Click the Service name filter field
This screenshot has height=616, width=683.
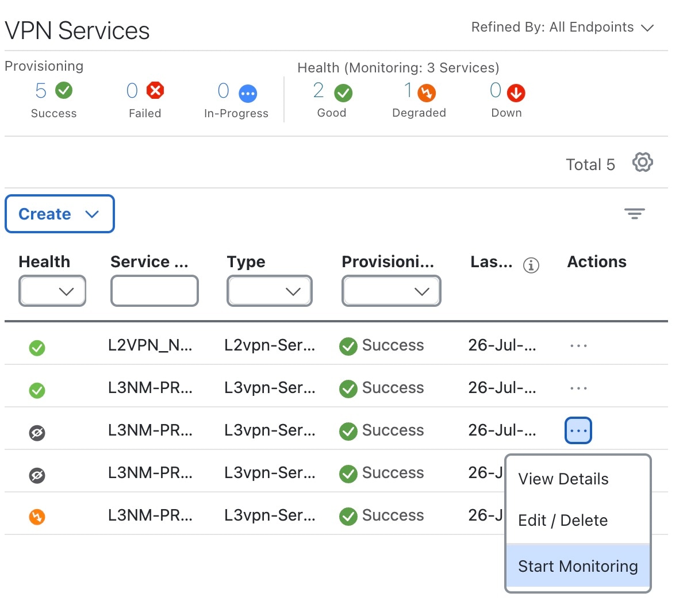[155, 291]
